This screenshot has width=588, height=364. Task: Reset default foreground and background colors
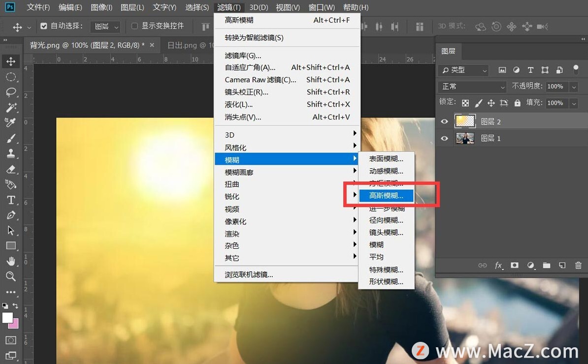click(x=5, y=306)
